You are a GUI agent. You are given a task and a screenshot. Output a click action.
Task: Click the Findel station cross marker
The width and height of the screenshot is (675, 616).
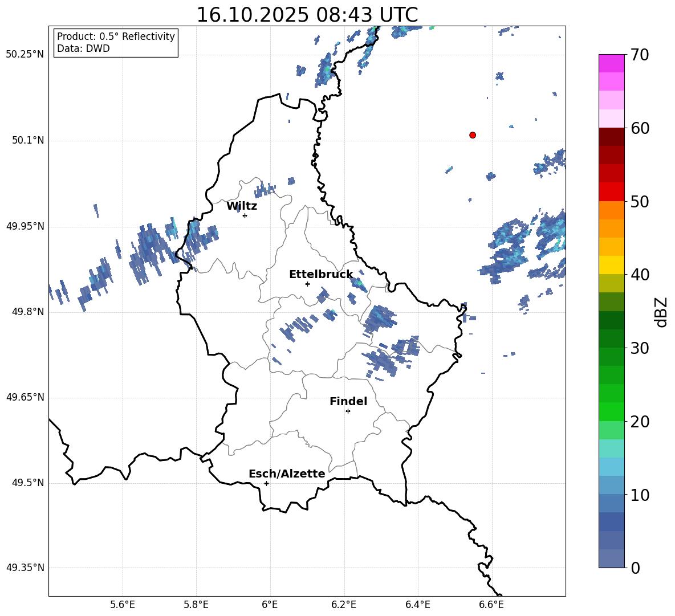coord(348,411)
